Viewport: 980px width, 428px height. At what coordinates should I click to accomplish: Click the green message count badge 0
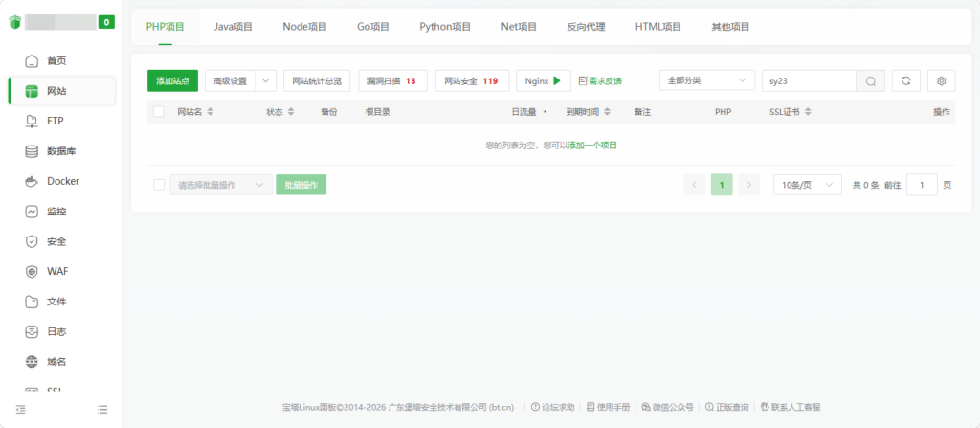click(x=106, y=22)
